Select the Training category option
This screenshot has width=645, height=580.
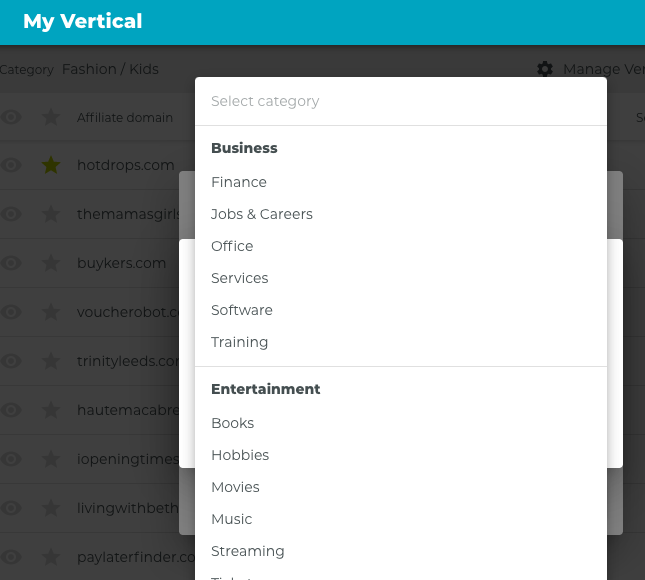click(240, 342)
